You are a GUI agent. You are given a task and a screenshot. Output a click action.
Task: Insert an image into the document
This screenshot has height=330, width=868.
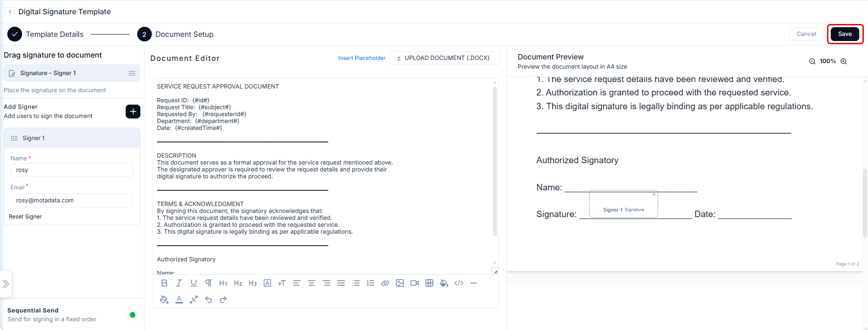[x=400, y=283]
